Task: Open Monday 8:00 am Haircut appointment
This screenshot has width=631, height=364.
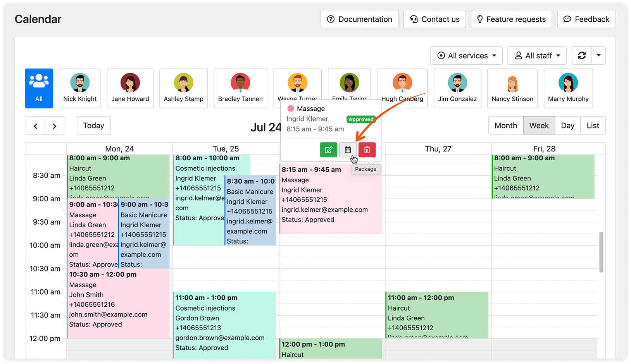Action: [119, 177]
